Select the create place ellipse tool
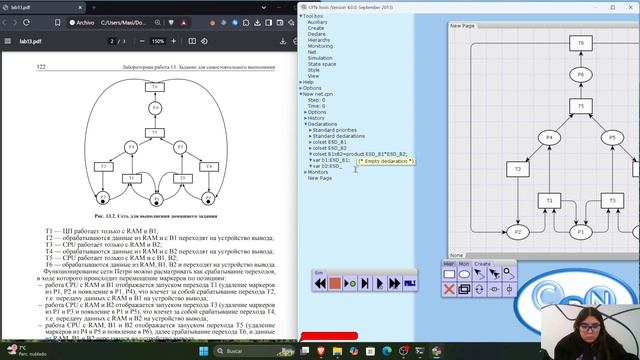The image size is (640, 360). click(x=464, y=275)
